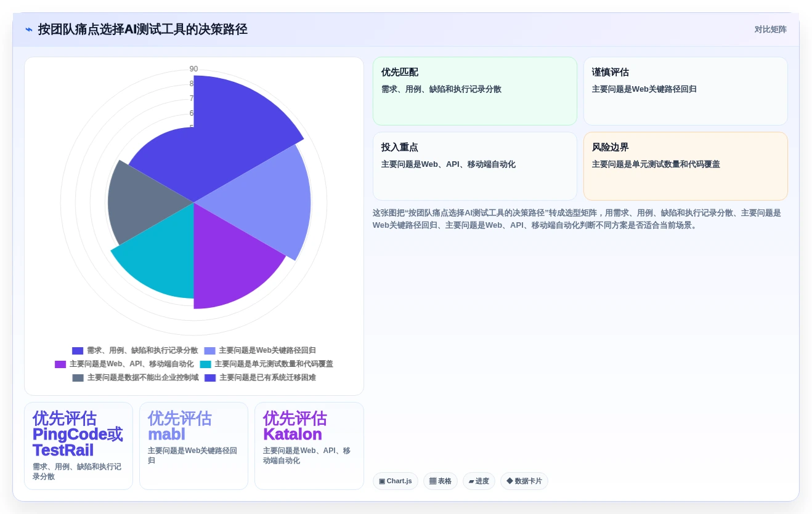812x514 pixels.
Task: Click legend text 主要问题是已有系统迁移困难
Action: [x=267, y=377]
